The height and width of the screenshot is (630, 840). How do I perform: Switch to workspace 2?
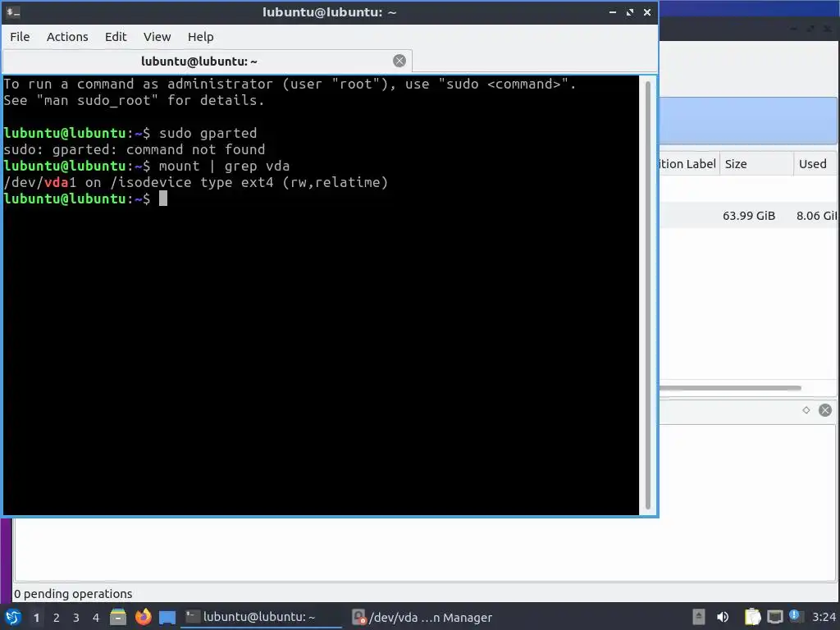coord(57,618)
